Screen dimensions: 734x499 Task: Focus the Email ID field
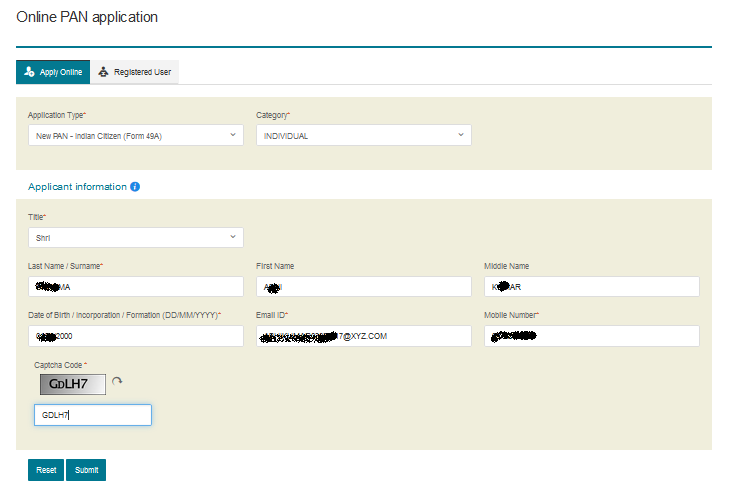[363, 336]
